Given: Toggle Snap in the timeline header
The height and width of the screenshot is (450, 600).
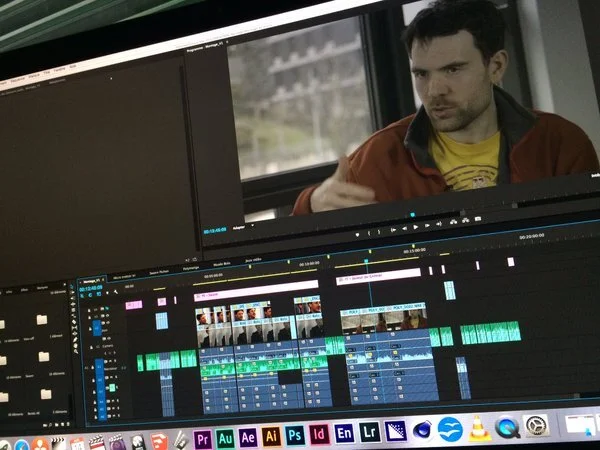Looking at the screenshot, I should pos(90,295).
